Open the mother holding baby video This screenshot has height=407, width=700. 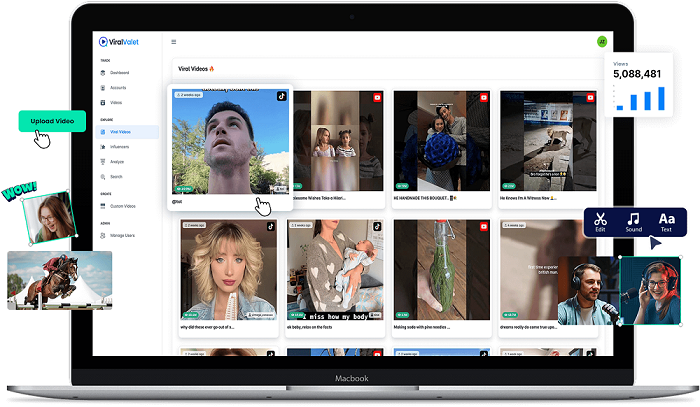[335, 270]
